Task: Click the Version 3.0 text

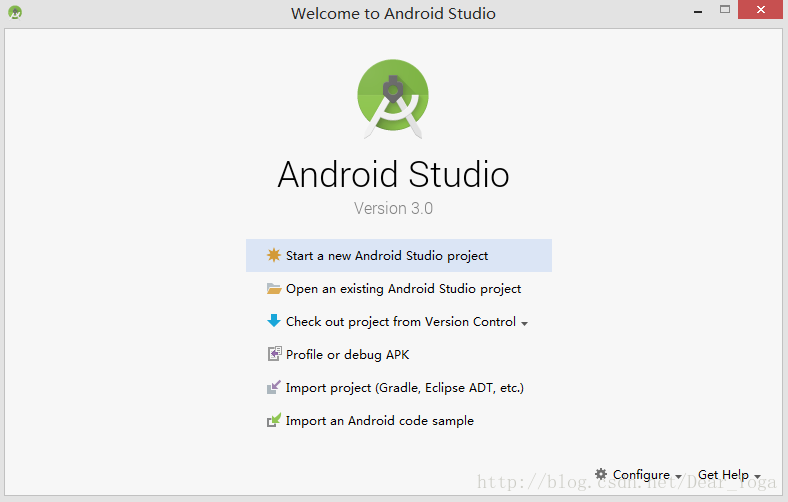Action: pos(393,208)
